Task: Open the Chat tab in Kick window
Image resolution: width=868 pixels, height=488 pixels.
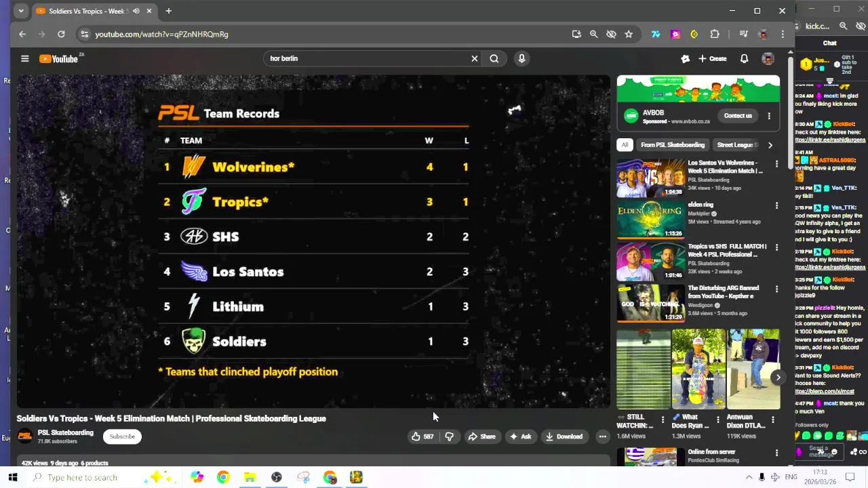Action: point(829,43)
